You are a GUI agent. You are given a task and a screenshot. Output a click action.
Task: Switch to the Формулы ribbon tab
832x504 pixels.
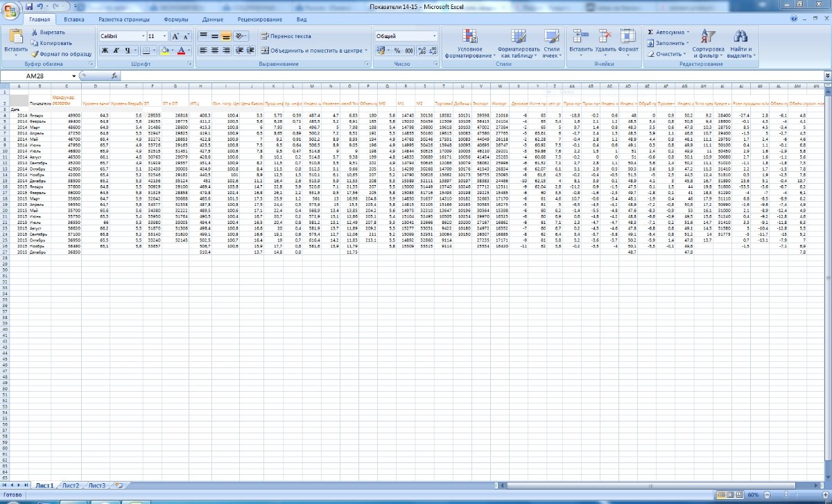click(x=176, y=20)
